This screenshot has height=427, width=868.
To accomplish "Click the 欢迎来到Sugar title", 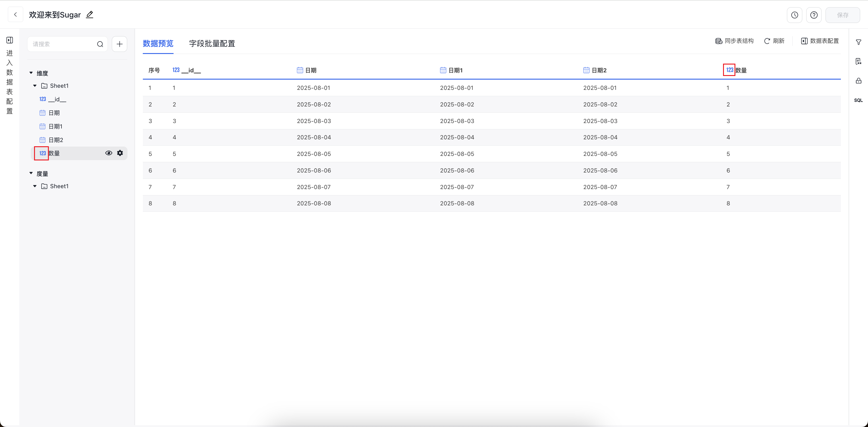I will [x=55, y=14].
